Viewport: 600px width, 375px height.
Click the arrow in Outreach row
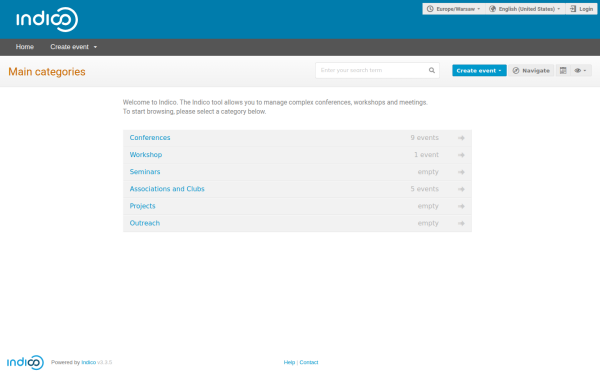[461, 223]
